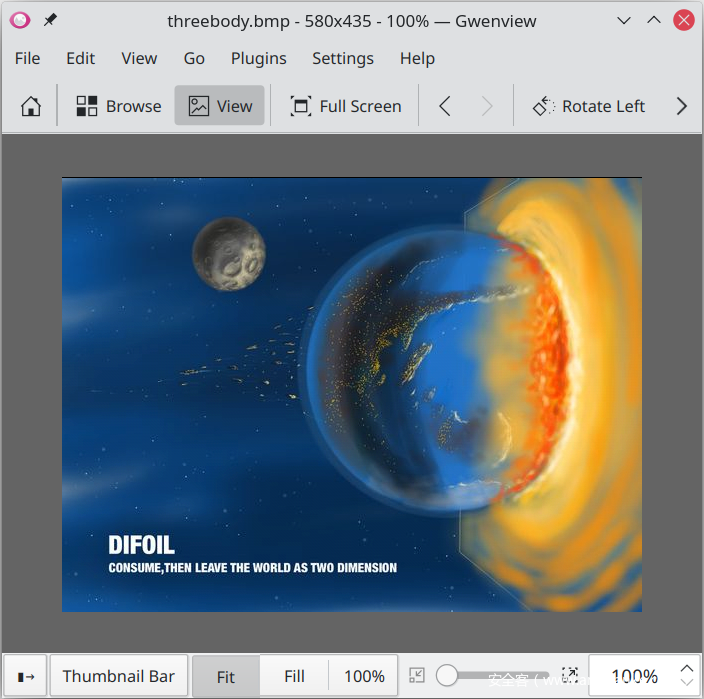Toggle the View mode button
This screenshot has width=704, height=699.
tap(220, 106)
